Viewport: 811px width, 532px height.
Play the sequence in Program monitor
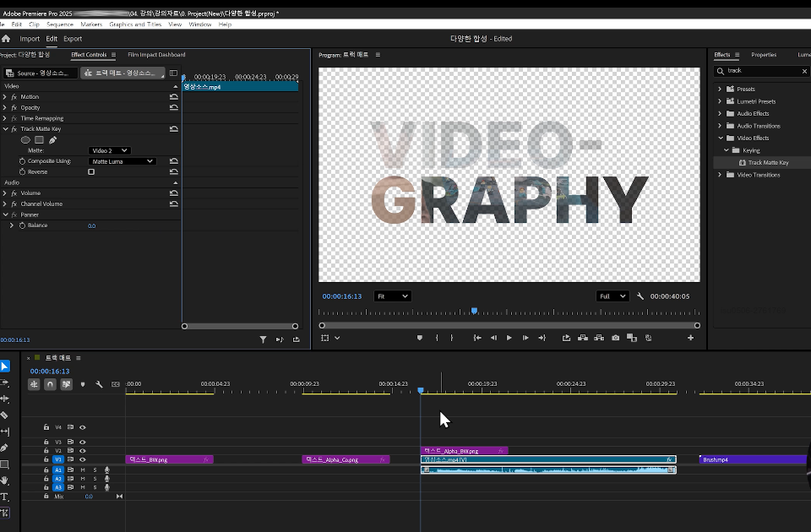coord(509,338)
